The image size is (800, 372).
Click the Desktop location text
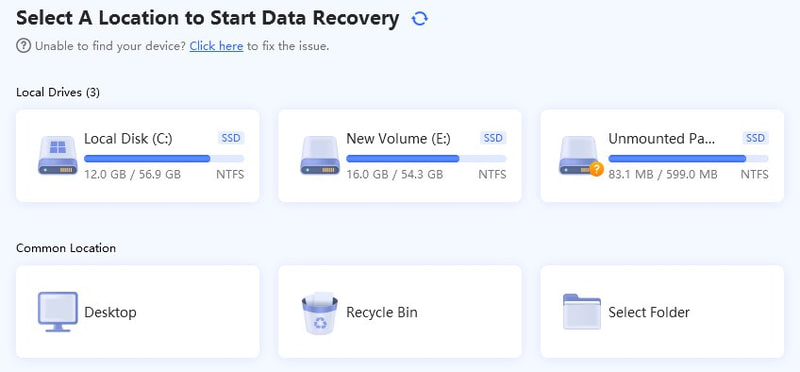(110, 312)
